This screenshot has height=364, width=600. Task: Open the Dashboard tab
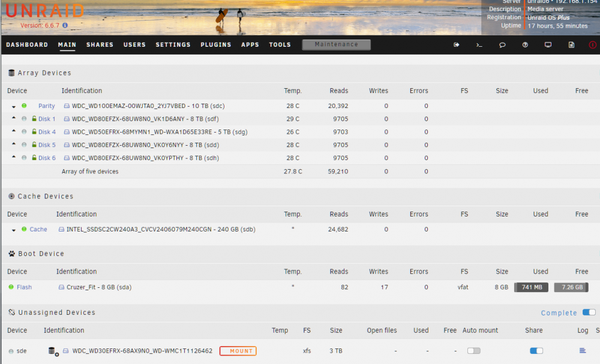click(27, 45)
